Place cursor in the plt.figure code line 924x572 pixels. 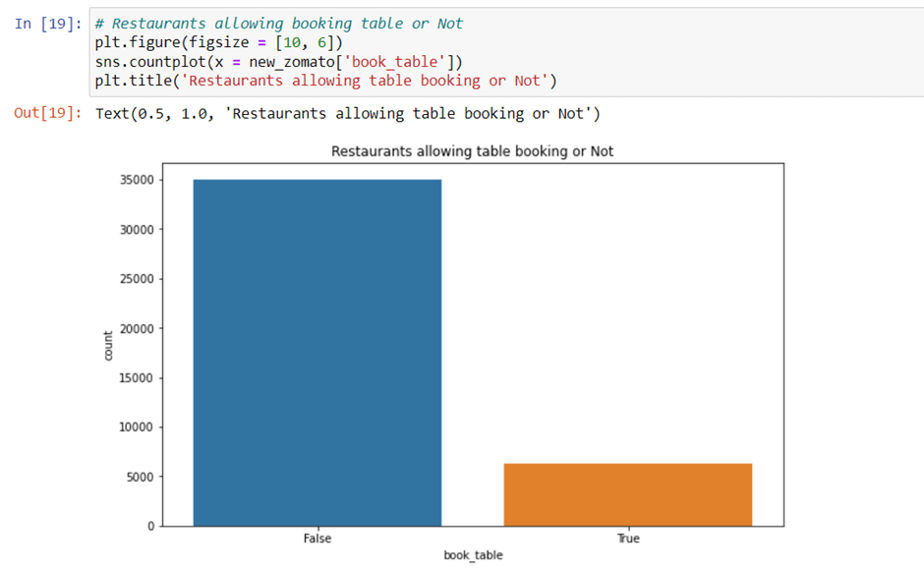tap(216, 42)
